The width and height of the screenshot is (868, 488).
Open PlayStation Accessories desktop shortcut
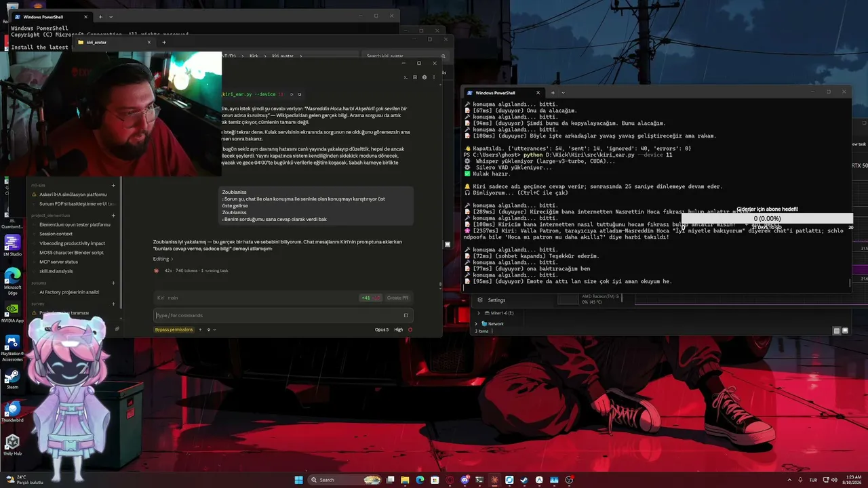click(12, 347)
